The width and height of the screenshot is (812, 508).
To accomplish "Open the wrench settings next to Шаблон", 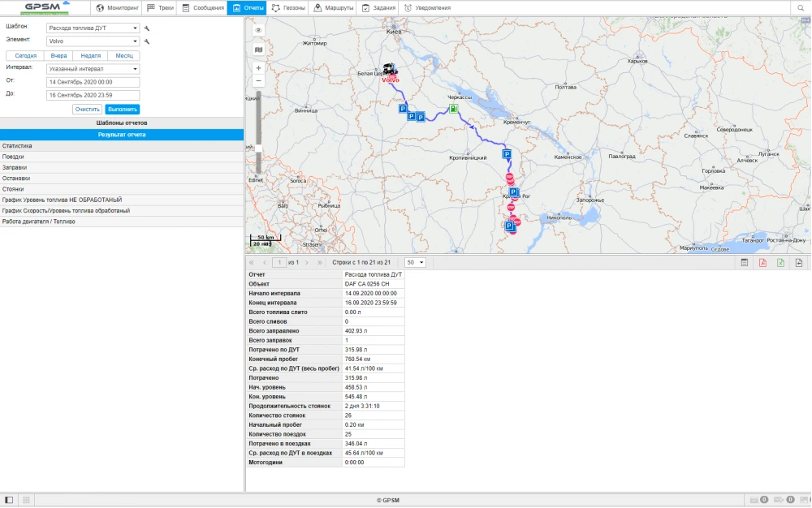I will [x=147, y=27].
